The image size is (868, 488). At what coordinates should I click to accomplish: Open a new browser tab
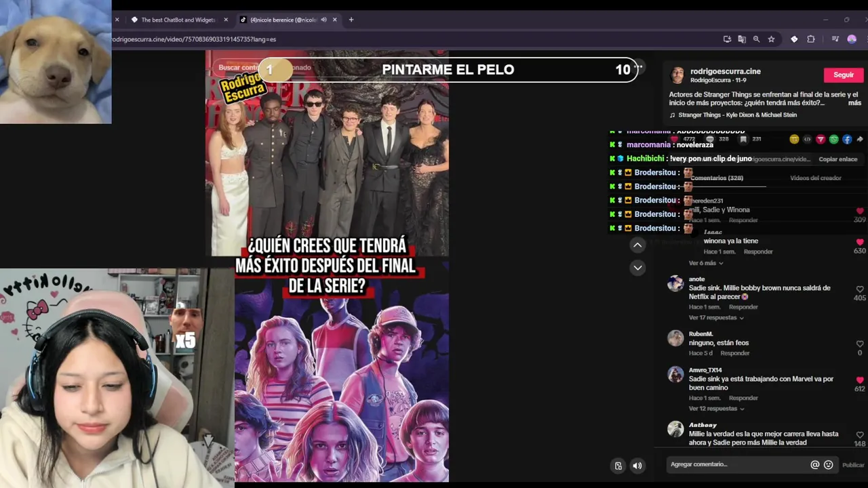pos(351,20)
